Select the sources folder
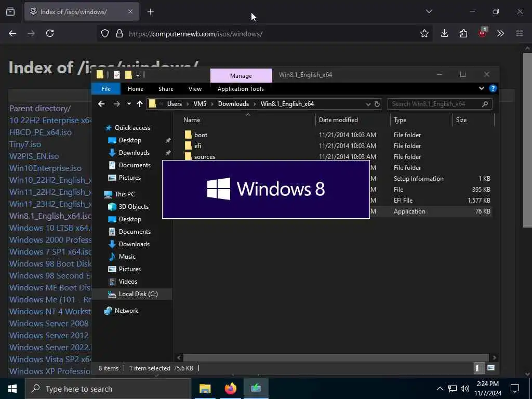The image size is (532, 399). [x=205, y=157]
